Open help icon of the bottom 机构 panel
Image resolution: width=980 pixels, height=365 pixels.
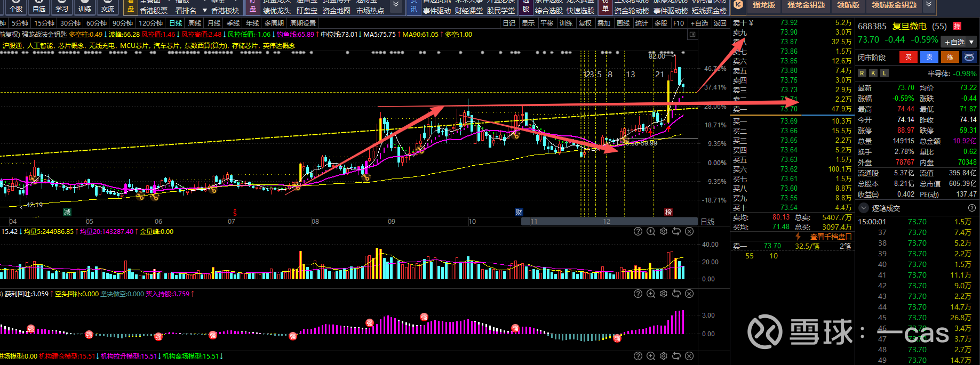coord(638,356)
